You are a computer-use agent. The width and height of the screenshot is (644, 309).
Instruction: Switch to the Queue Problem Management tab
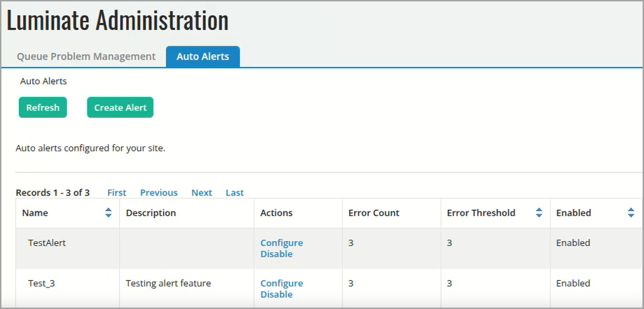(86, 57)
